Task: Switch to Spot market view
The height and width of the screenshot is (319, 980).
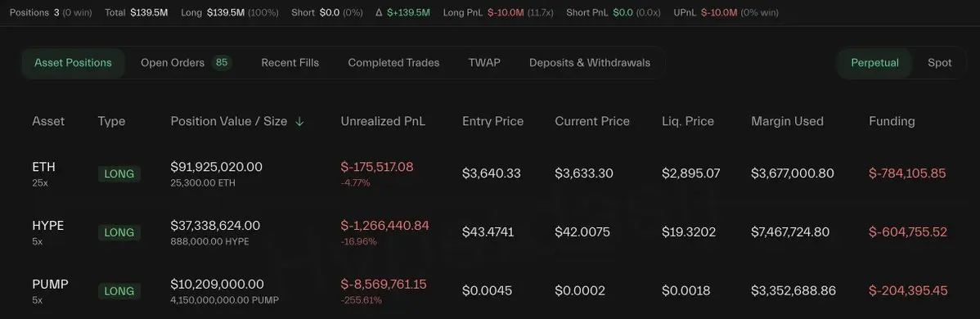Action: click(939, 62)
